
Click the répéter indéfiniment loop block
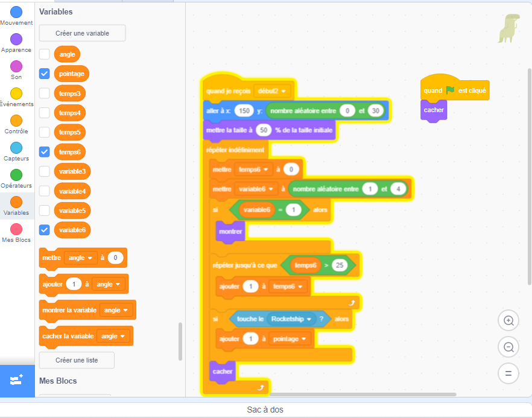(235, 150)
